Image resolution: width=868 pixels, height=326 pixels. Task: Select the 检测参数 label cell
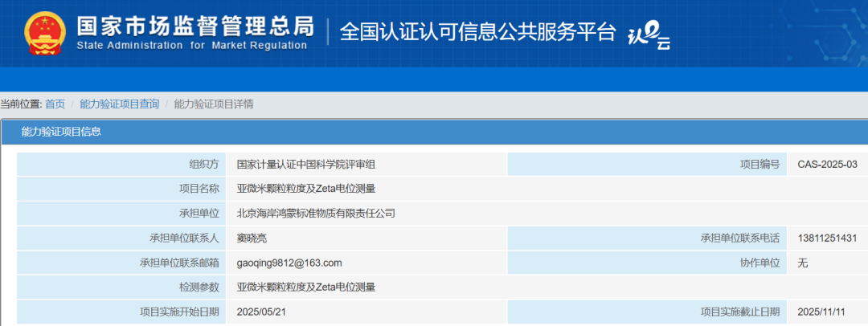click(x=121, y=287)
